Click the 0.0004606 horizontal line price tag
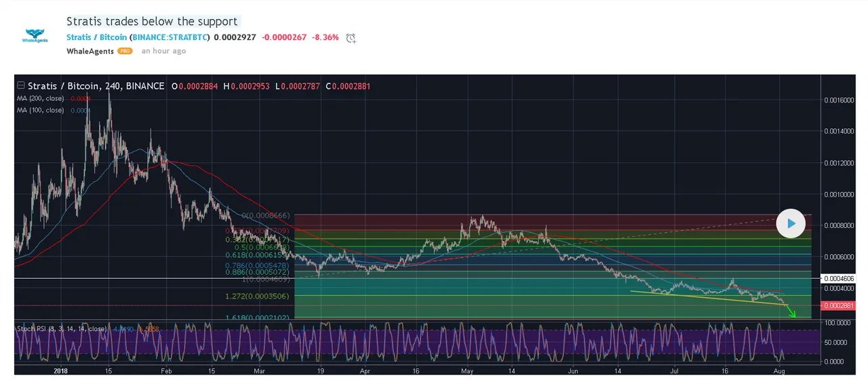The width and height of the screenshot is (868, 384). [x=839, y=279]
